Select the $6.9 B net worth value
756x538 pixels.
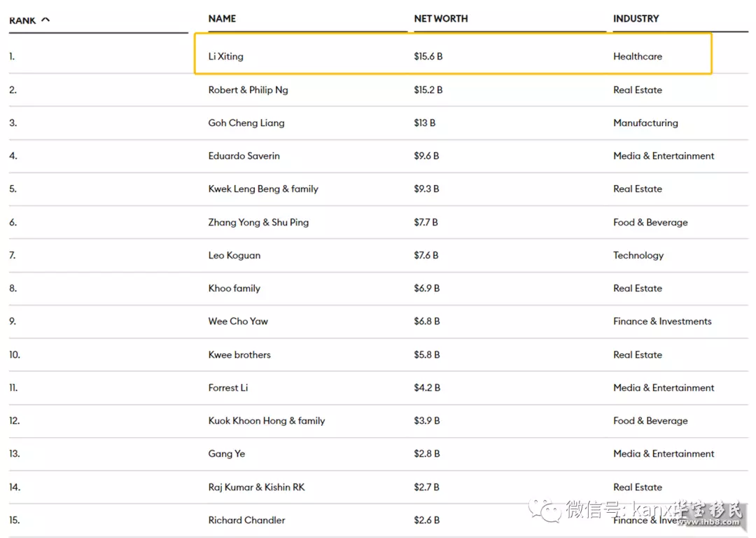pos(427,289)
